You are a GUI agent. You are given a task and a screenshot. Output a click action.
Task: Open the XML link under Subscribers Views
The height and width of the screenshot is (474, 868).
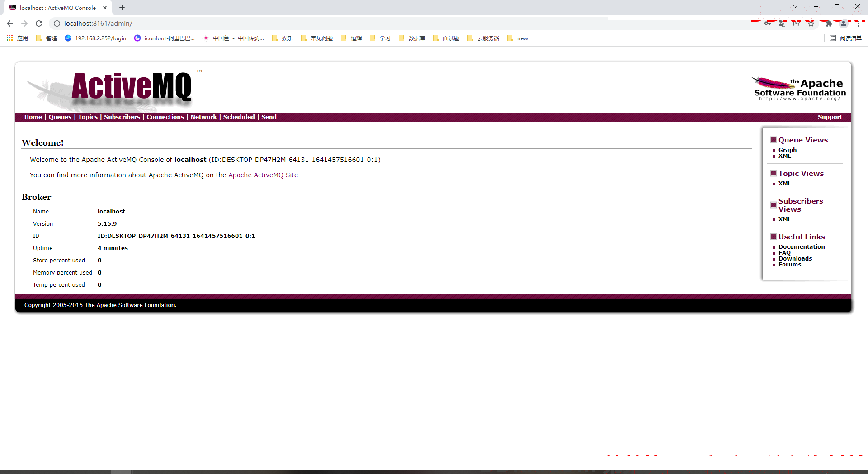pyautogui.click(x=785, y=219)
